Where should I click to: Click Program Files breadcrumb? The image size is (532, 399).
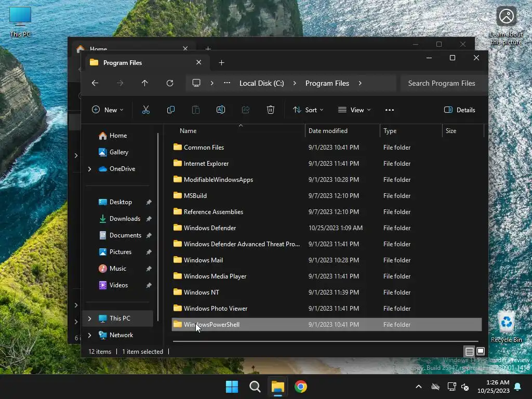tap(327, 83)
